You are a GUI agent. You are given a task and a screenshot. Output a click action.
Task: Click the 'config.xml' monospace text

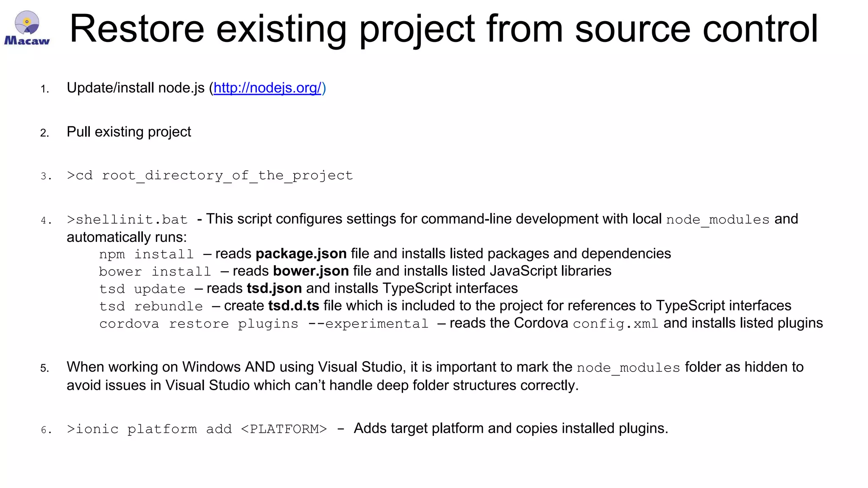pyautogui.click(x=615, y=324)
